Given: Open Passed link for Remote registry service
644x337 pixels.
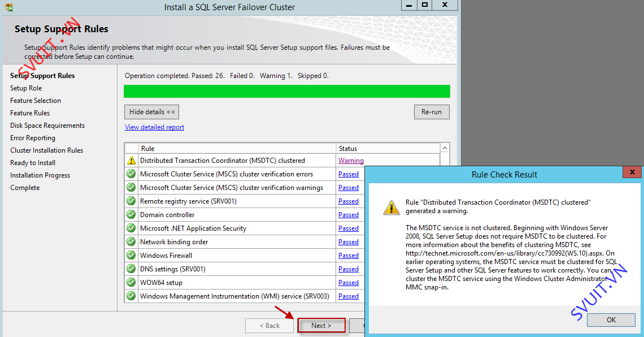Looking at the screenshot, I should click(x=349, y=201).
